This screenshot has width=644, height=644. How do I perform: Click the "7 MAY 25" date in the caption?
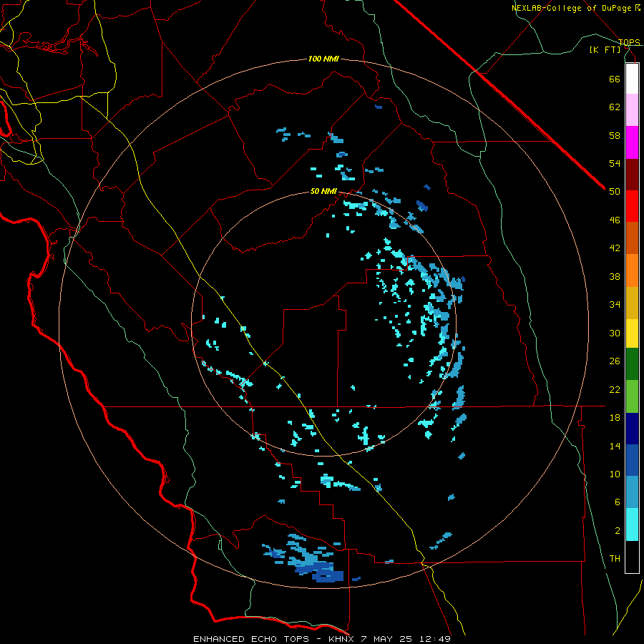pyautogui.click(x=388, y=639)
